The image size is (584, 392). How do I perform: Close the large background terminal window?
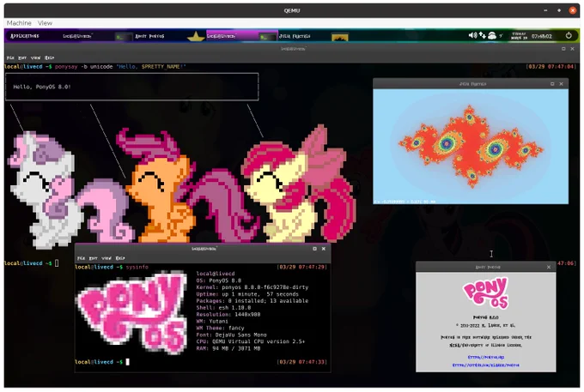coord(573,49)
